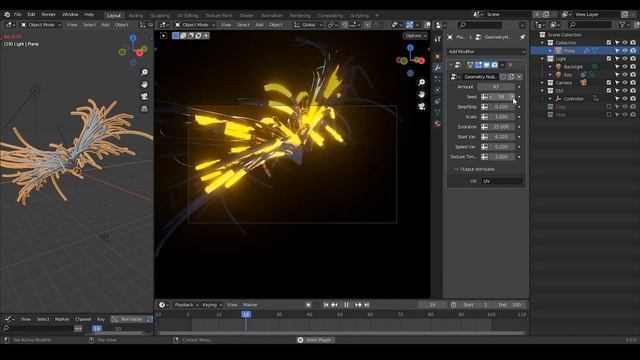Open the Material properties tab icon
This screenshot has width=640, height=360.
pyautogui.click(x=438, y=123)
